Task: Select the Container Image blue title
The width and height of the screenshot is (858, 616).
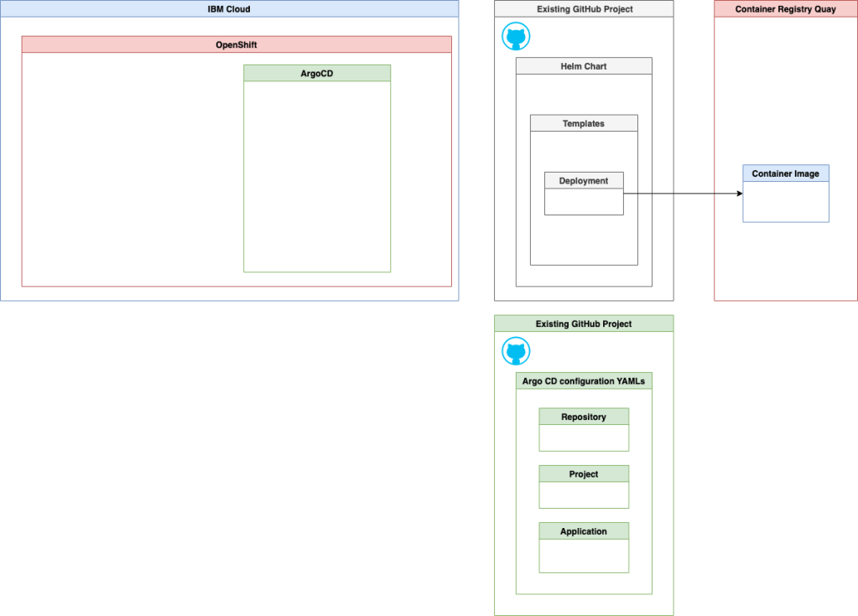Action: (786, 173)
